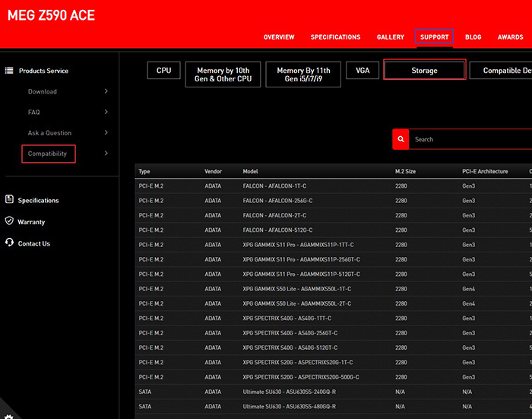Click the Vendor column header
The height and width of the screenshot is (419, 532).
tap(213, 171)
